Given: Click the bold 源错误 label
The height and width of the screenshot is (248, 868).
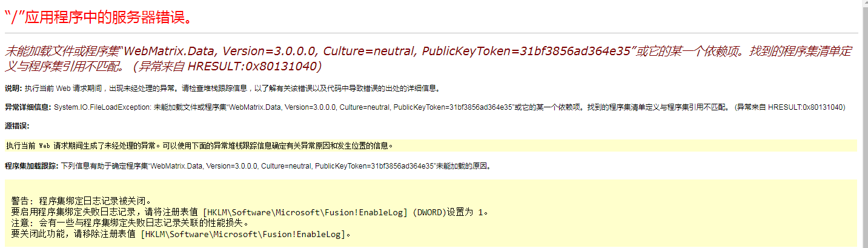Looking at the screenshot, I should click(17, 126).
